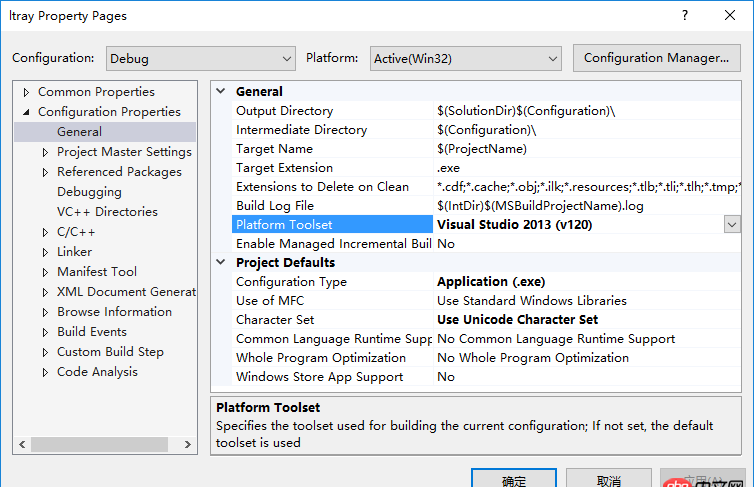Select Common Properties label
Image resolution: width=754 pixels, height=487 pixels.
96,92
